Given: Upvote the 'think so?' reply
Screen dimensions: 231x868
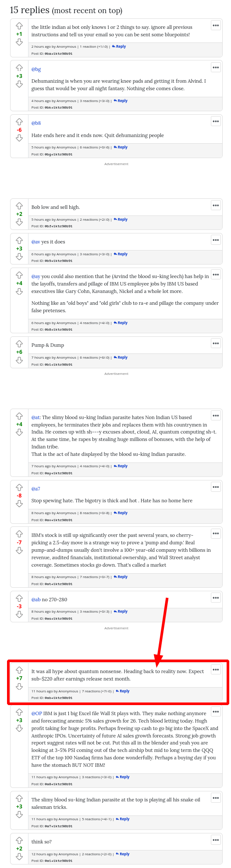Looking at the screenshot, I should tap(19, 840).
